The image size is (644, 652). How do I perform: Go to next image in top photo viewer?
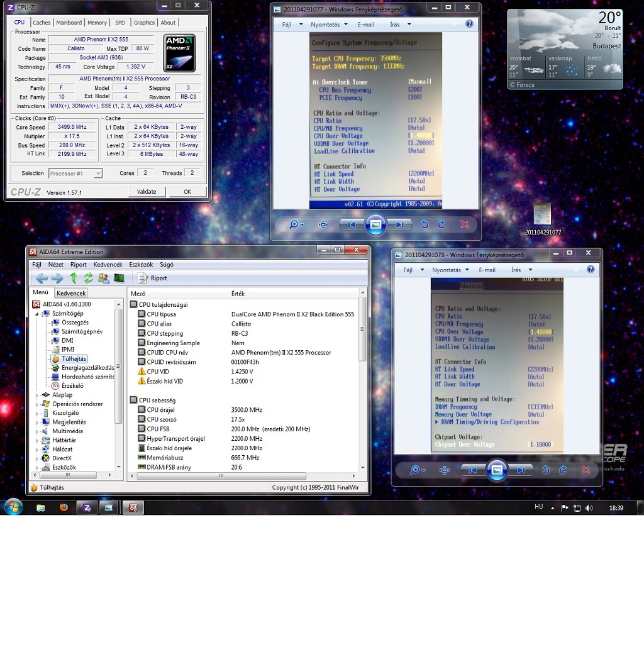(x=400, y=224)
